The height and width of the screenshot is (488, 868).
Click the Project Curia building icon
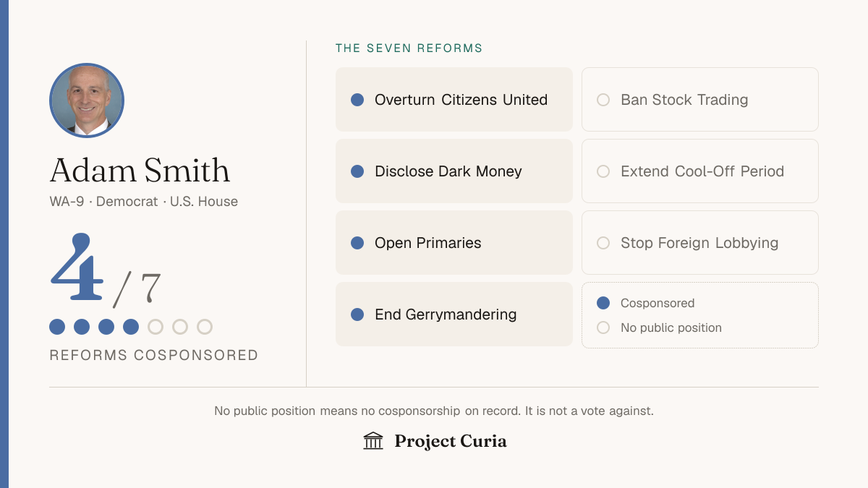coord(373,440)
